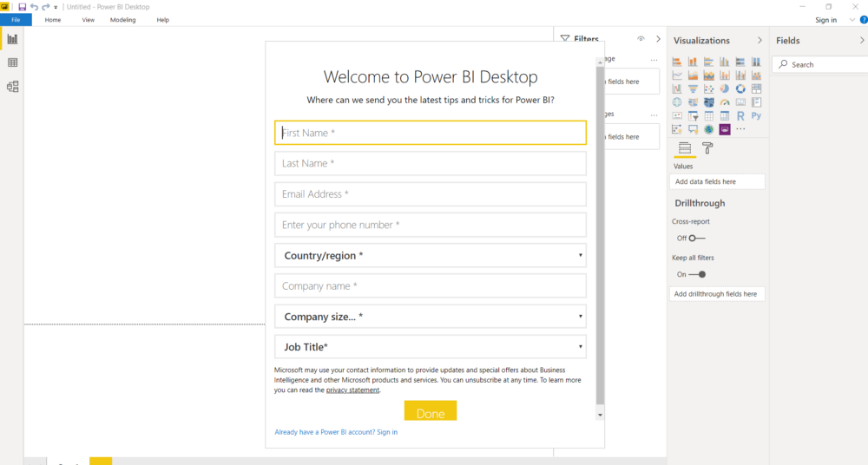868x465 pixels.
Task: Focus the Search box in Fields pane
Action: (820, 65)
